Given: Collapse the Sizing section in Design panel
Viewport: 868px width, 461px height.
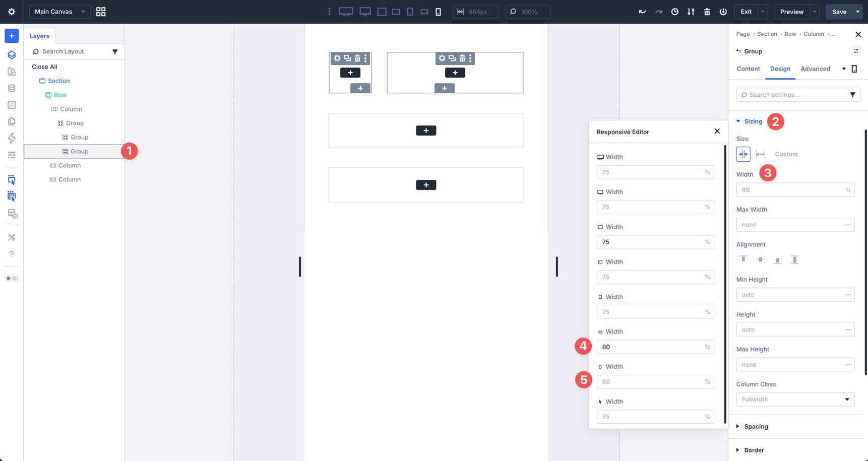Looking at the screenshot, I should 751,121.
